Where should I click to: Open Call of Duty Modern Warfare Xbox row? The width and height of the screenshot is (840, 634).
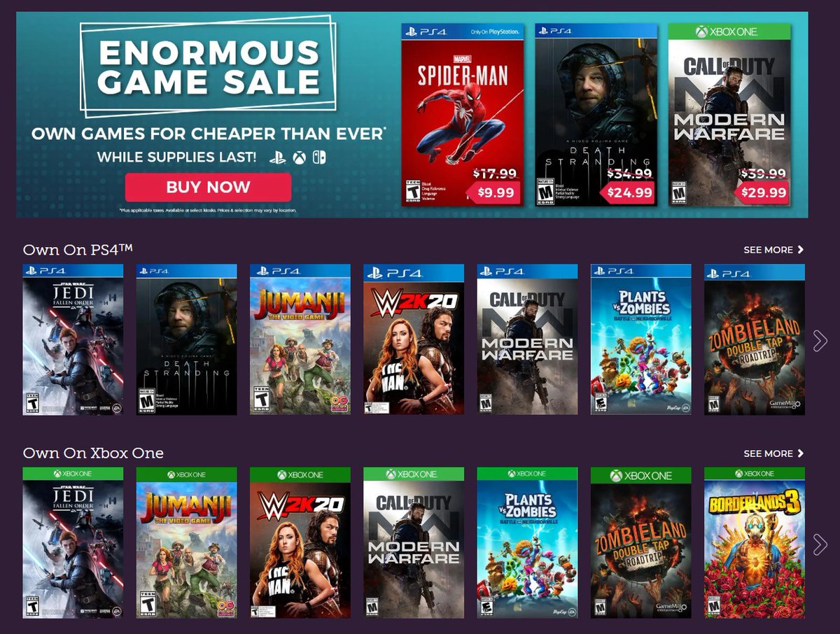[x=414, y=543]
